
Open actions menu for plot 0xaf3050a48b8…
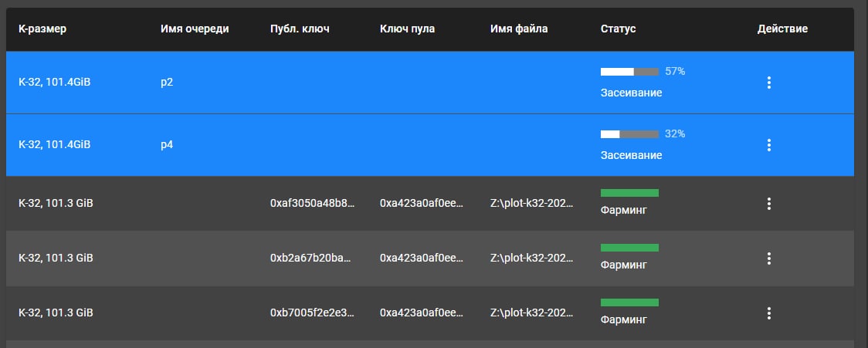coord(768,204)
